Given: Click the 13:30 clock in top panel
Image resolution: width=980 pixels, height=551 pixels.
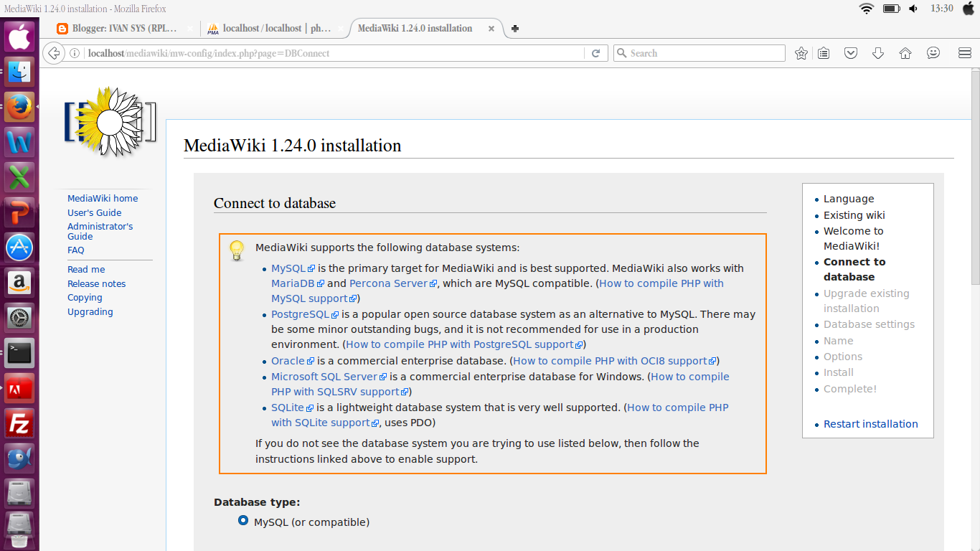Looking at the screenshot, I should pyautogui.click(x=941, y=9).
